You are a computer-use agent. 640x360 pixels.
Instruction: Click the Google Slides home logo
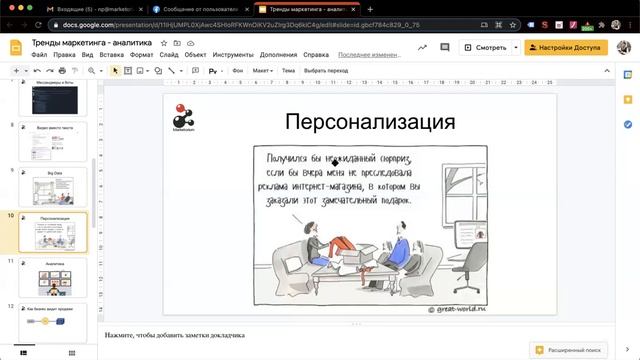coord(16,48)
